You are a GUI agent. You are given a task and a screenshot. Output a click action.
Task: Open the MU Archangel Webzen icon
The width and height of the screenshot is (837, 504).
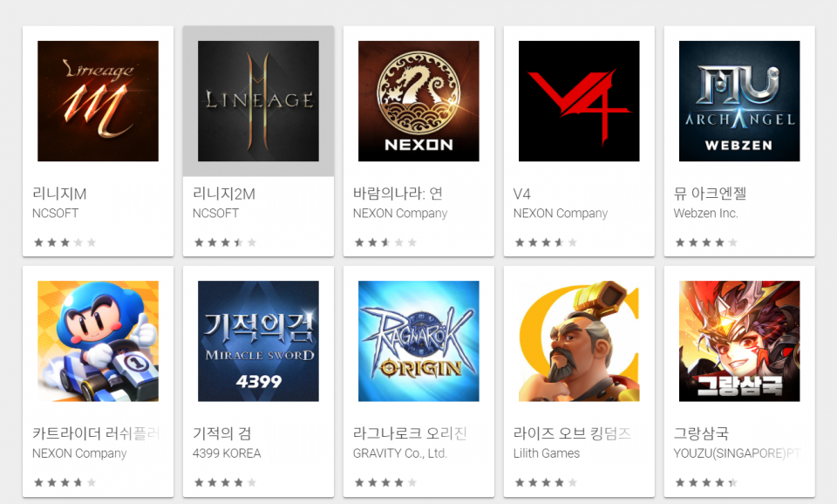click(739, 101)
